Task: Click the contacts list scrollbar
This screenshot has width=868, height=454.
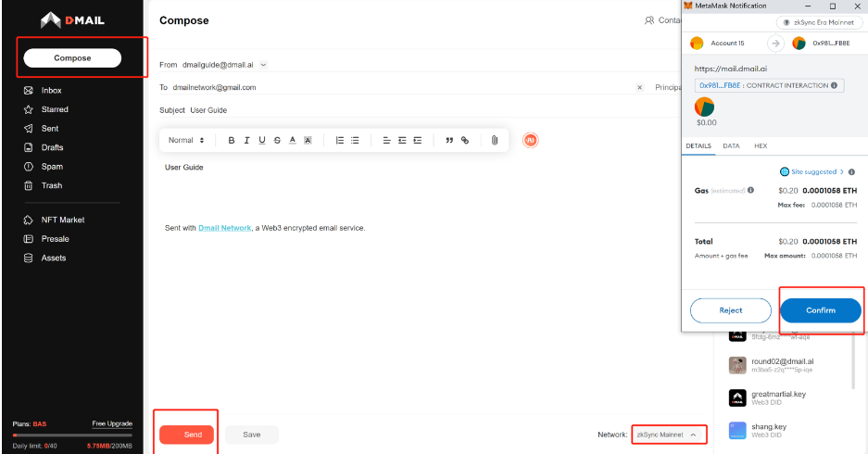Action: point(855,359)
